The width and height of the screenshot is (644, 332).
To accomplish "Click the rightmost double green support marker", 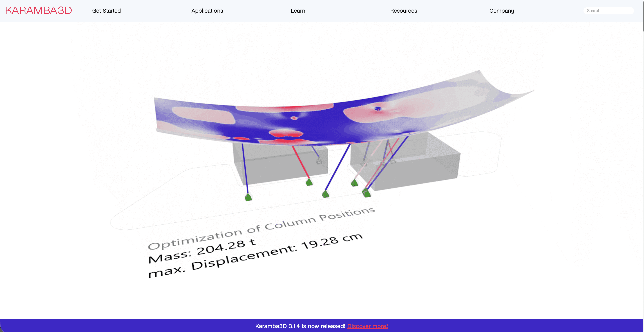I will click(366, 193).
